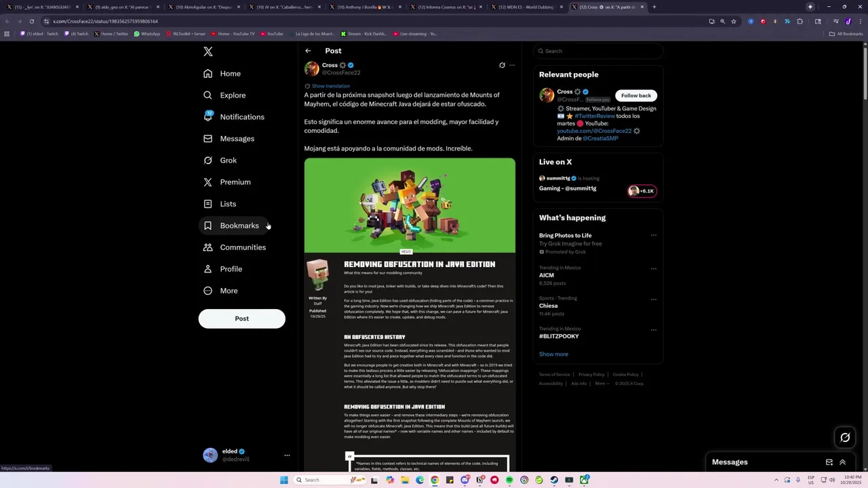Open Lists from the sidebar
Screen dimensions: 868x488
point(220,203)
